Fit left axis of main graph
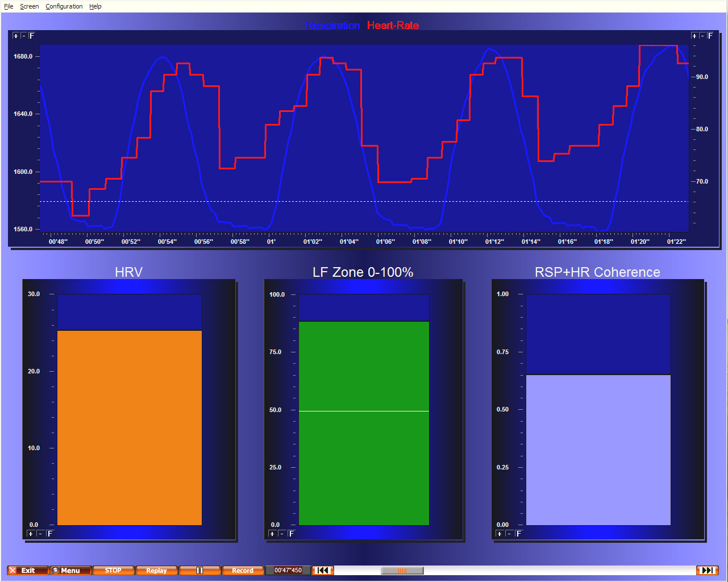The height and width of the screenshot is (582, 728). (32, 36)
